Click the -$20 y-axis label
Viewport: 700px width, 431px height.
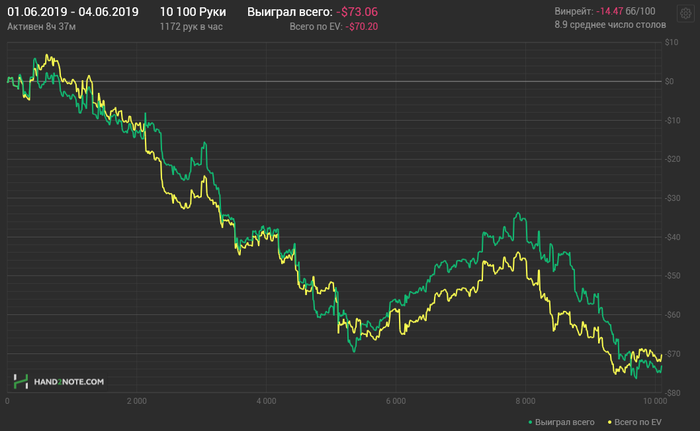coord(673,159)
